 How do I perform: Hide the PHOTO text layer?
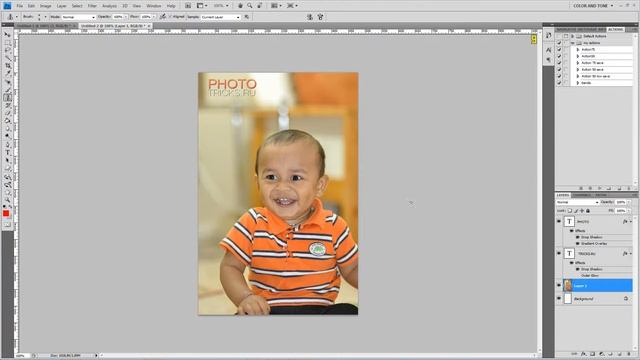click(x=559, y=221)
